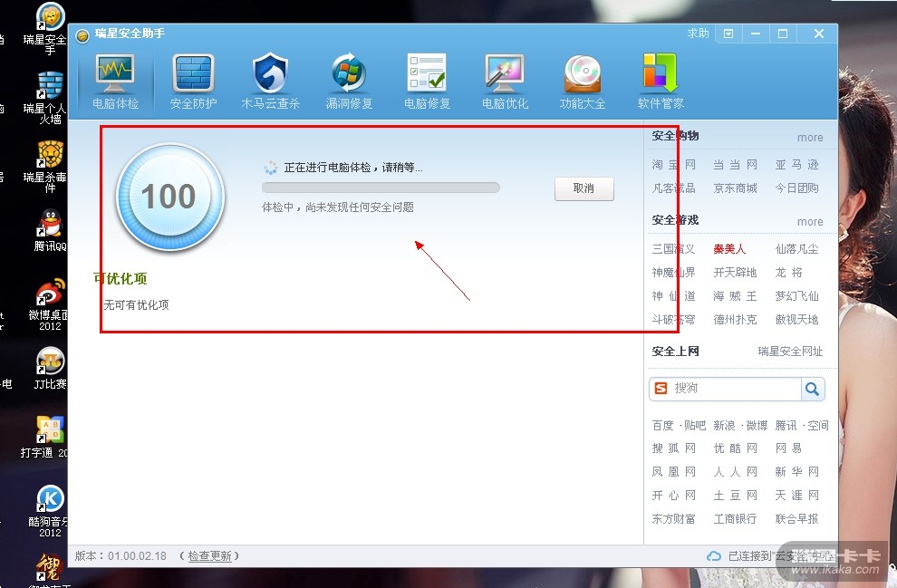Open the 神仙道 game link

coord(674,295)
